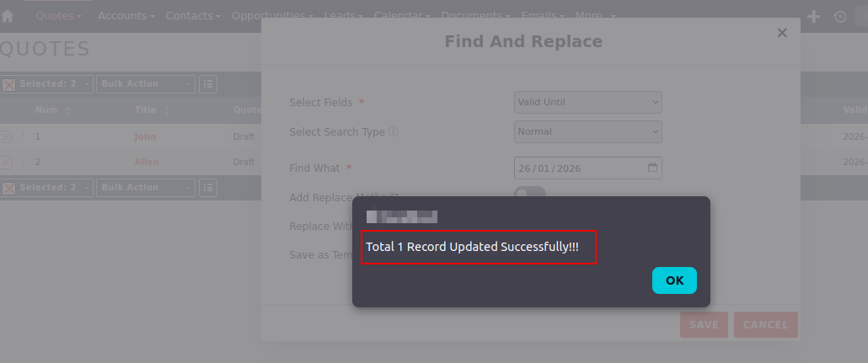
Task: Click the top column chooser list icon
Action: coord(207,84)
